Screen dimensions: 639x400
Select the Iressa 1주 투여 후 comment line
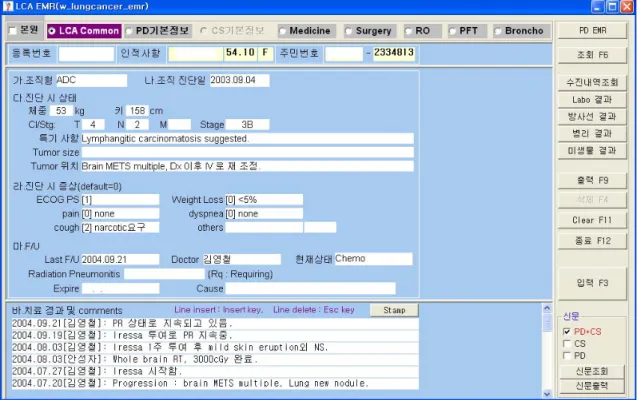coord(215,347)
